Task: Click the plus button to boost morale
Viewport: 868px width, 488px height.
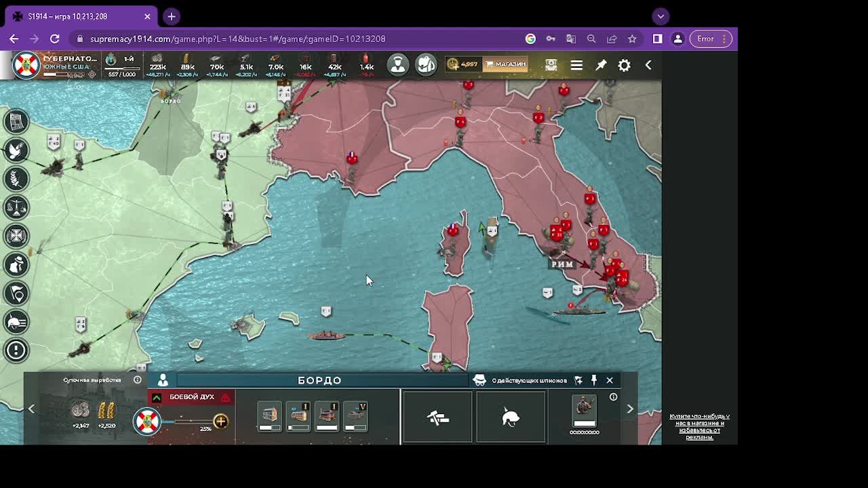Action: tap(220, 422)
